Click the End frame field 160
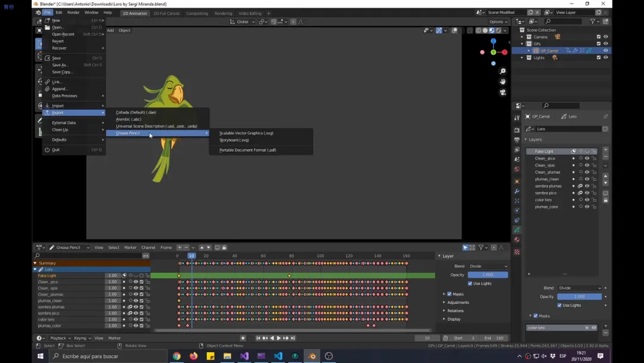The height and width of the screenshot is (363, 644). (x=494, y=338)
